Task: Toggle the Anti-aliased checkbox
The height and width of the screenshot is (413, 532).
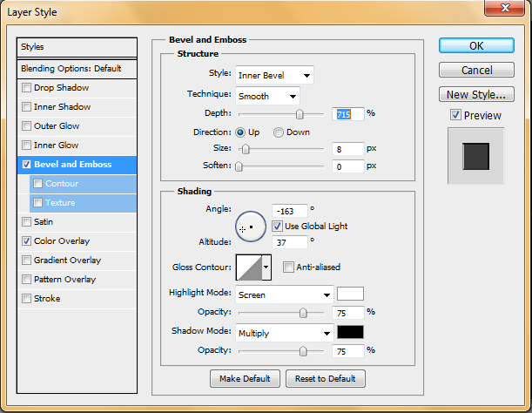Action: click(288, 267)
